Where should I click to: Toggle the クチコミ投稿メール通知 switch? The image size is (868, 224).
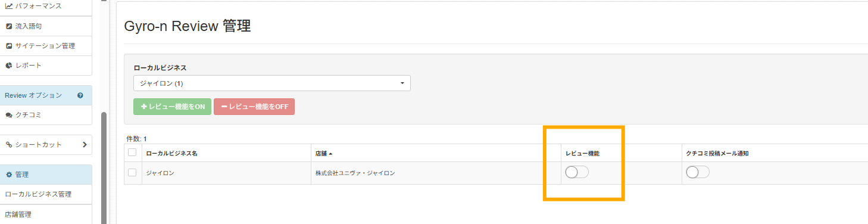[x=698, y=172]
